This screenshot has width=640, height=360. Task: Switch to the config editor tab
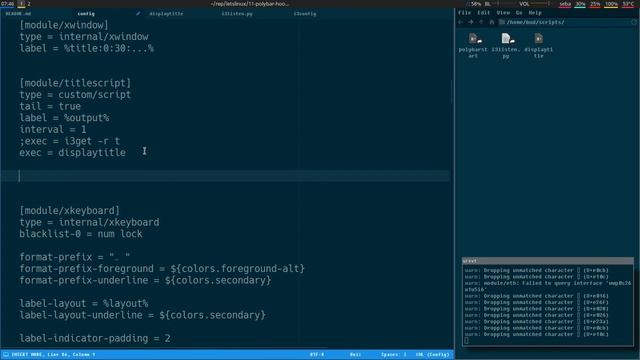click(x=86, y=13)
